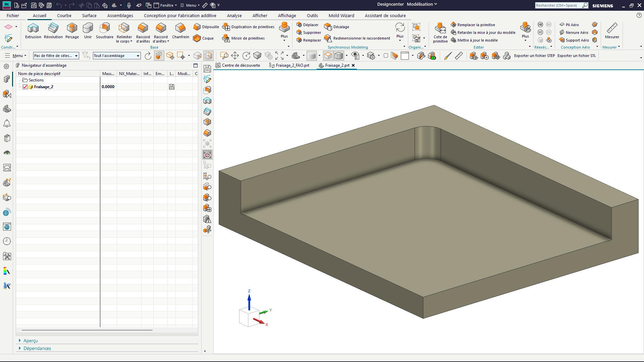
Task: Open the history clock sidebar icon
Action: pos(7,241)
